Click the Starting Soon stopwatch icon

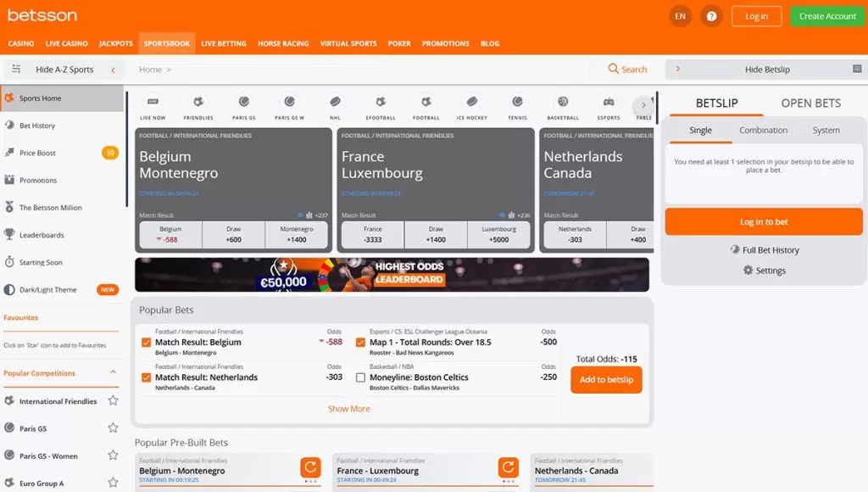9,262
